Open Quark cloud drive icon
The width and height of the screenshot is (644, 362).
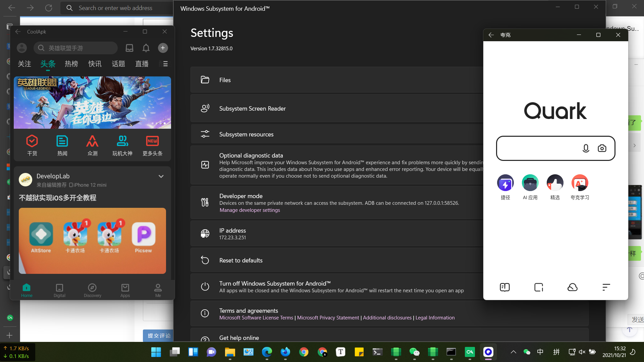(x=573, y=287)
